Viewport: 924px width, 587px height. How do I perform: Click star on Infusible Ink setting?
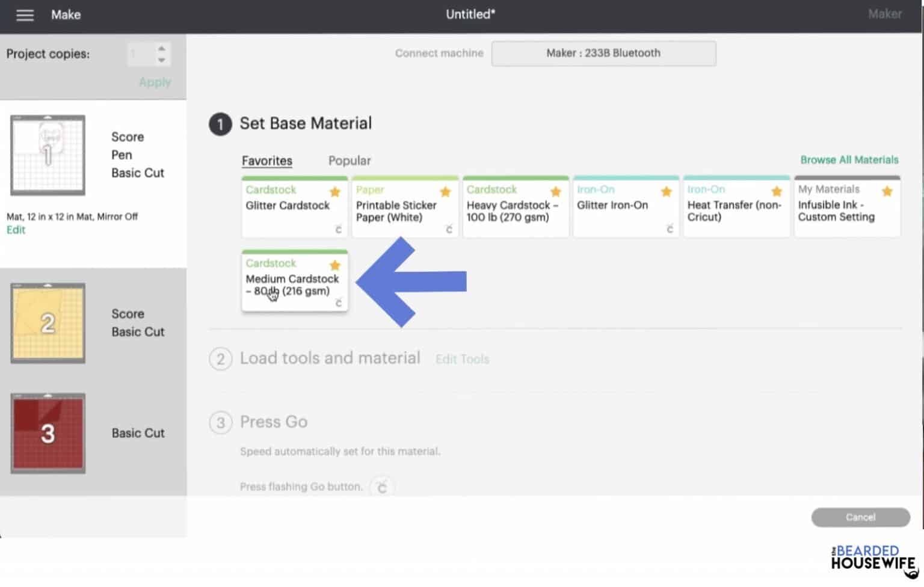(887, 192)
